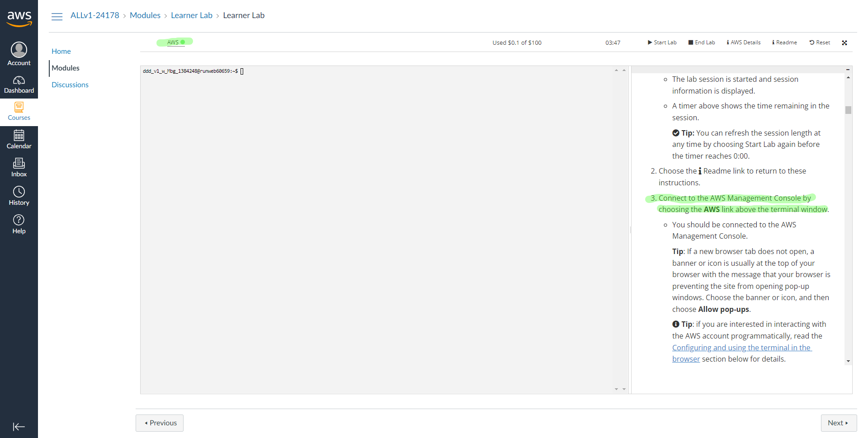The width and height of the screenshot is (868, 438).
Task: Minimize the instructions panel
Action: (x=848, y=70)
